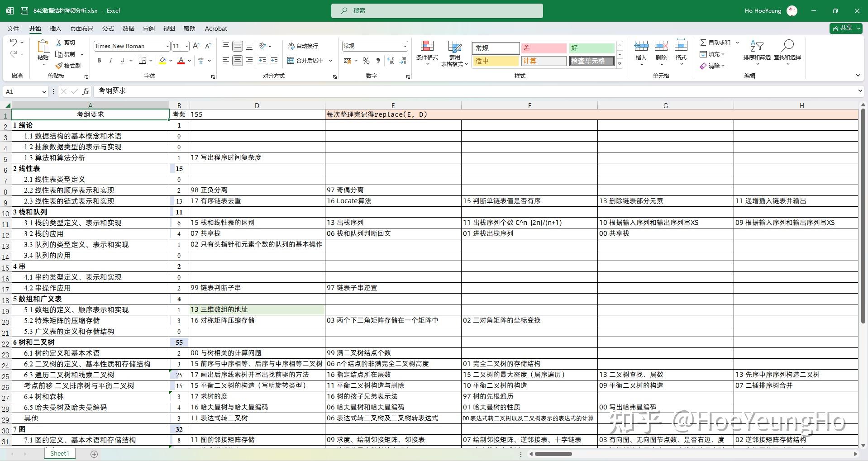This screenshot has height=461, width=868.
Task: Apply the yellow Fill Color bucket
Action: coord(162,61)
